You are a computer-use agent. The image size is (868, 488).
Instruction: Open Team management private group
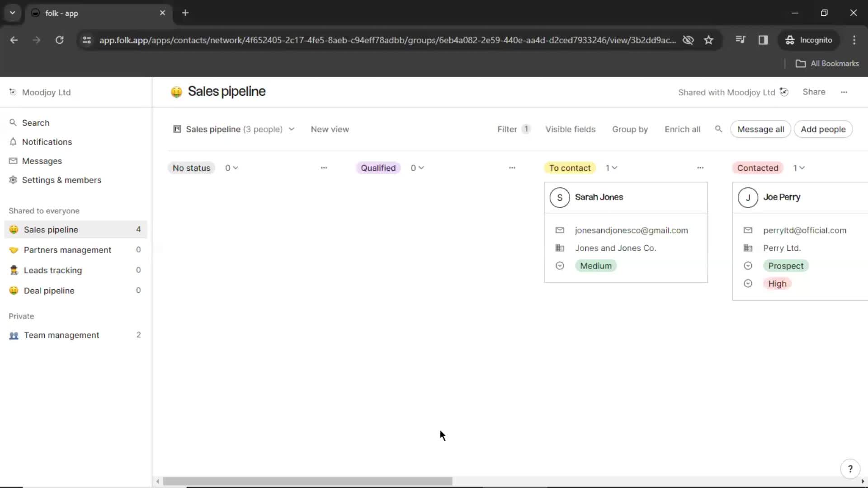click(x=75, y=335)
